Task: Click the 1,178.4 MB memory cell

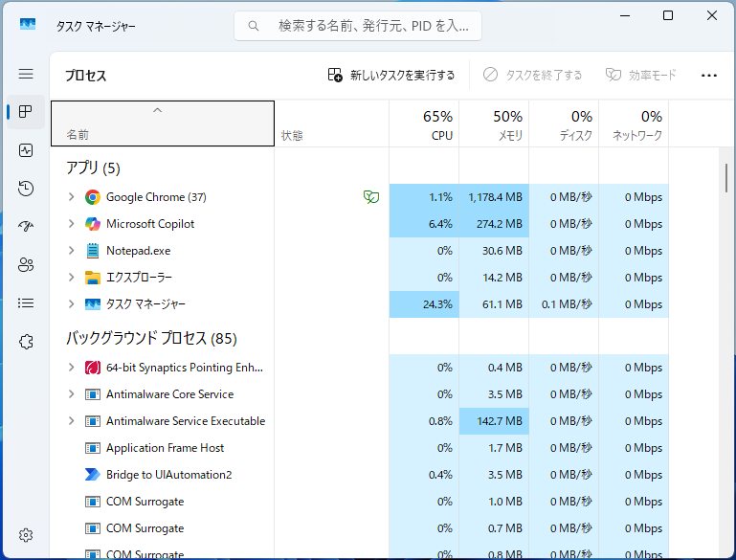Action: [494, 197]
